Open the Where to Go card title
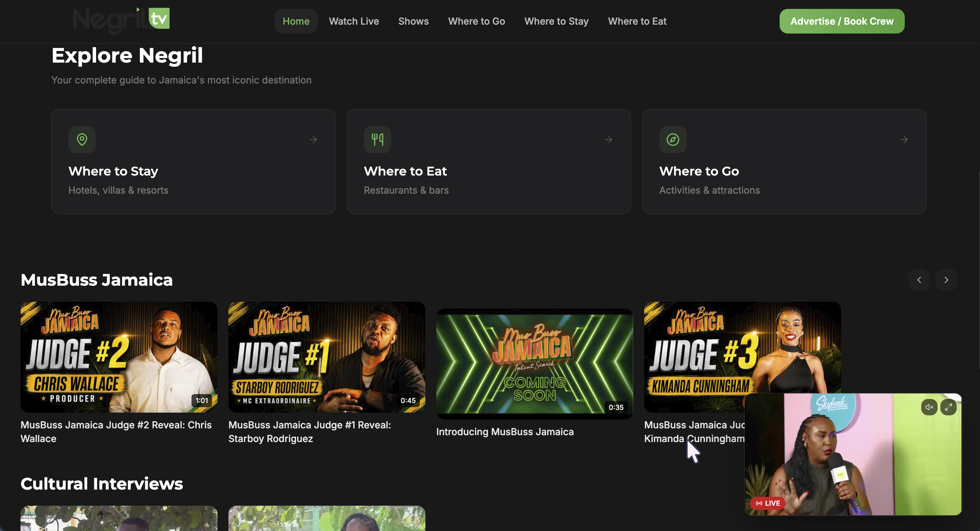This screenshot has width=980, height=531. point(699,171)
